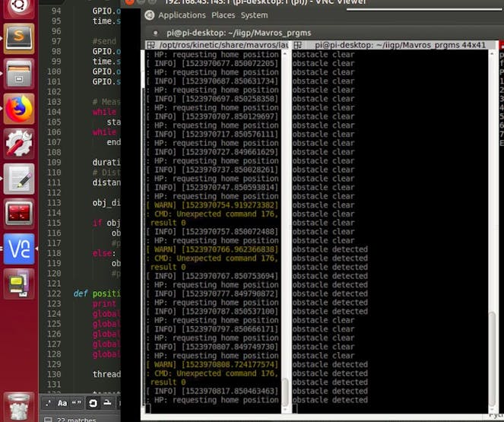The height and width of the screenshot is (422, 504).
Task: Click the WARN line with timestamp 1523970766.962366838
Action: coord(212,249)
